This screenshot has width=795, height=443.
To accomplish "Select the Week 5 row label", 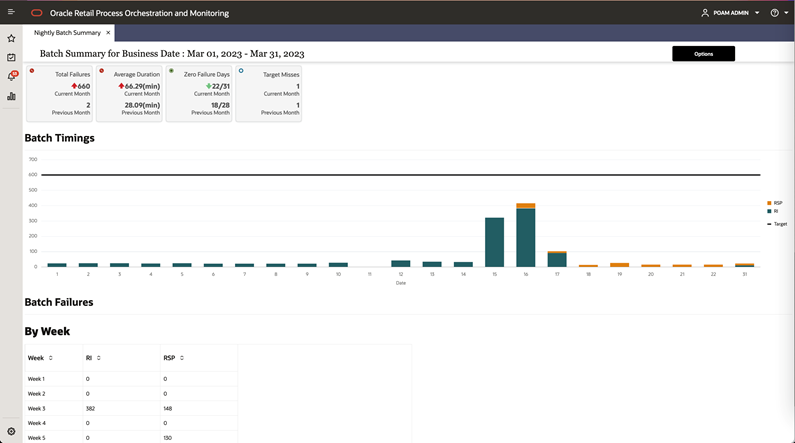I will pyautogui.click(x=36, y=438).
